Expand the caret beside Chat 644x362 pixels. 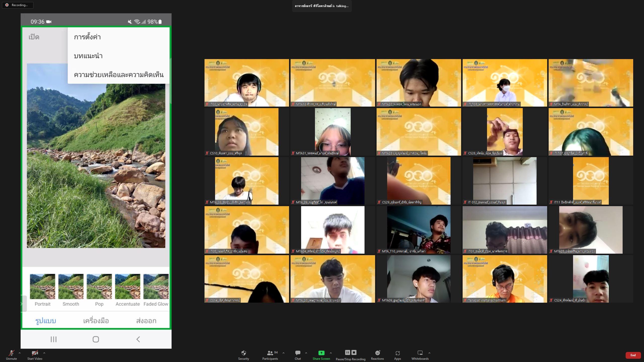[x=306, y=353]
